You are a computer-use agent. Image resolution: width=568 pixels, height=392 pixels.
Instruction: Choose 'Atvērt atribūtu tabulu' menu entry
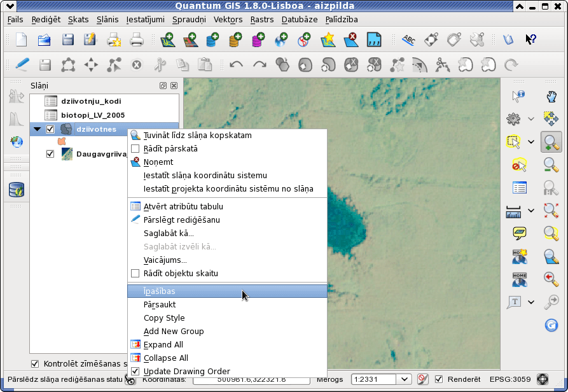[227, 207]
